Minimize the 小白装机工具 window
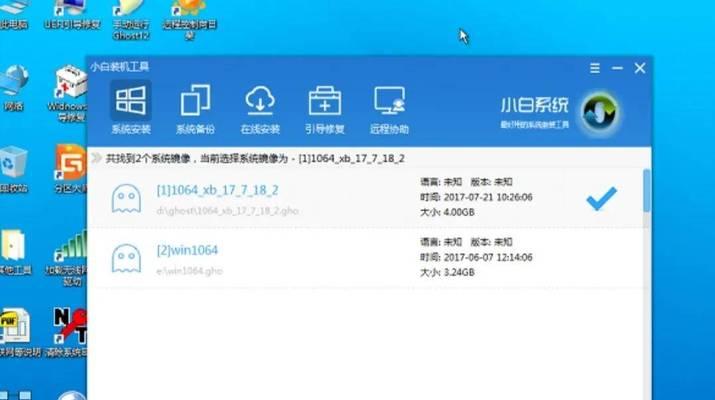The height and width of the screenshot is (400, 715). (617, 68)
